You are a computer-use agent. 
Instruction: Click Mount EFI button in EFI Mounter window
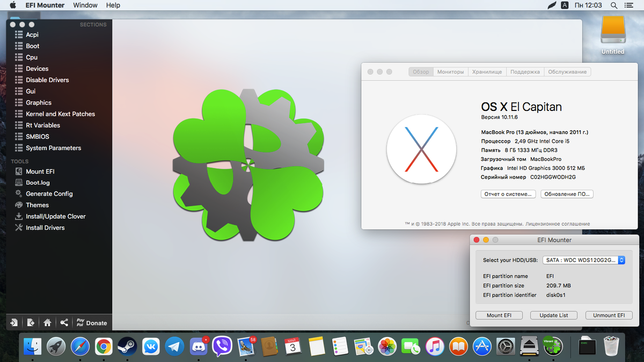(x=499, y=315)
